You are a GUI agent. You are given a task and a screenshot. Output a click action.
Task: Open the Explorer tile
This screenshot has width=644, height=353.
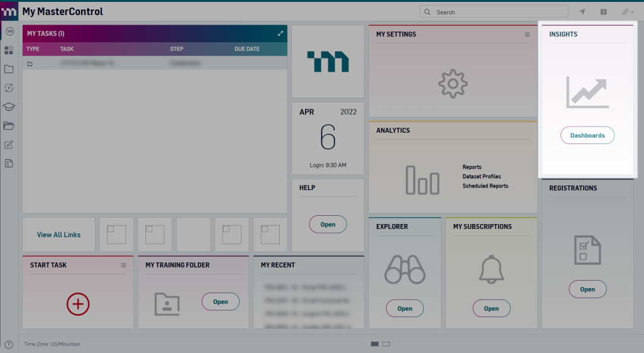pyautogui.click(x=404, y=308)
